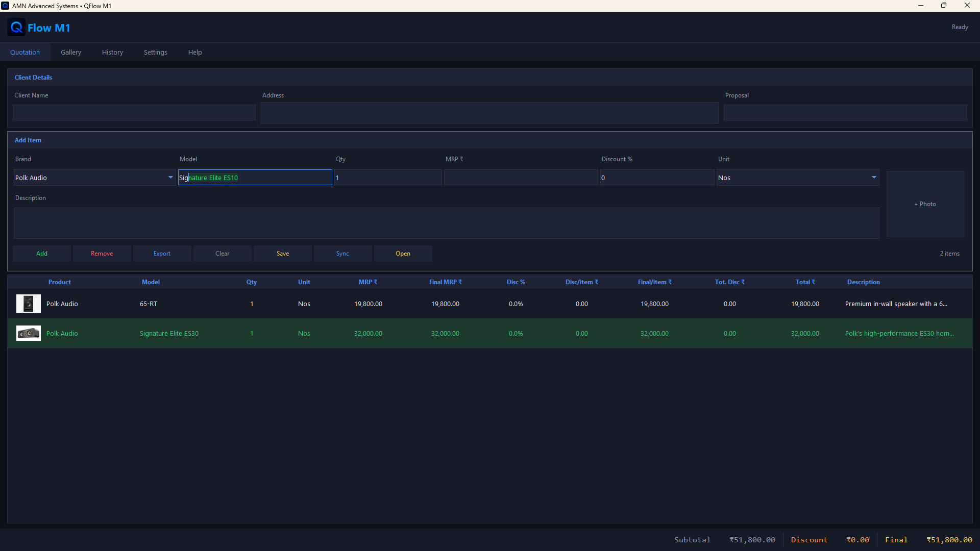The height and width of the screenshot is (551, 980).
Task: Open the 65-RT speaker thumbnail
Action: pos(29,304)
